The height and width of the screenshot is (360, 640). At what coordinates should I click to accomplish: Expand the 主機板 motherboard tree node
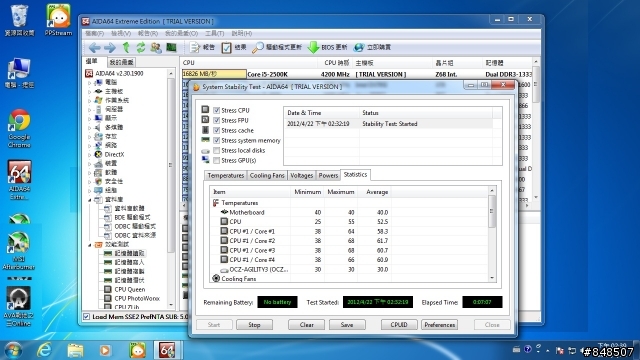(90, 91)
